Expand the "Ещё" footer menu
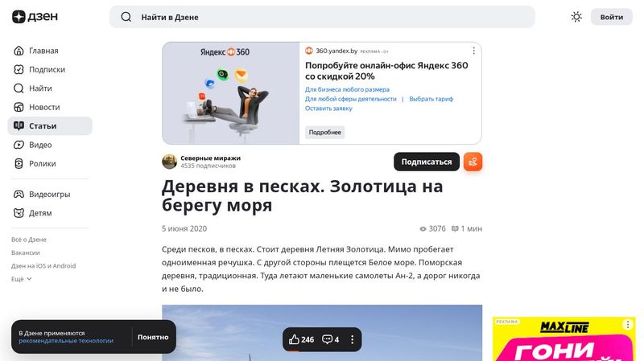This screenshot has width=644, height=361. coord(22,279)
